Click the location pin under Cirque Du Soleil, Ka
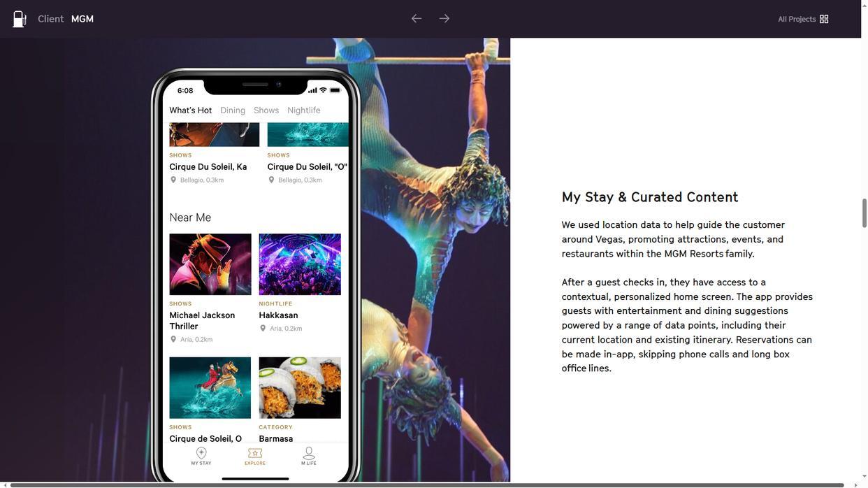The image size is (868, 488). [x=173, y=180]
